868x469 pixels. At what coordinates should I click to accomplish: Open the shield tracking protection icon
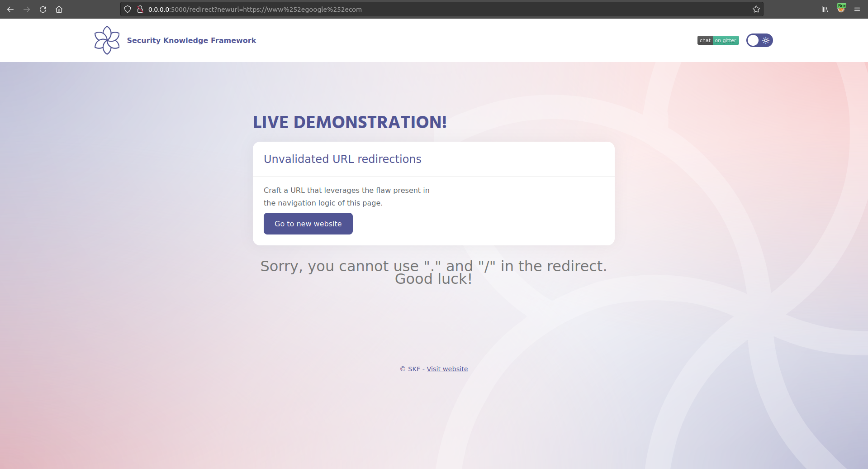(x=128, y=9)
